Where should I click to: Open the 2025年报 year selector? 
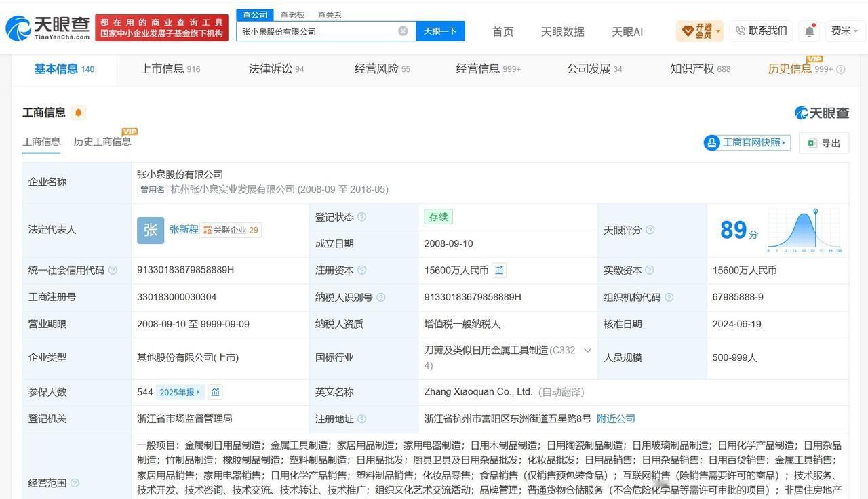180,392
